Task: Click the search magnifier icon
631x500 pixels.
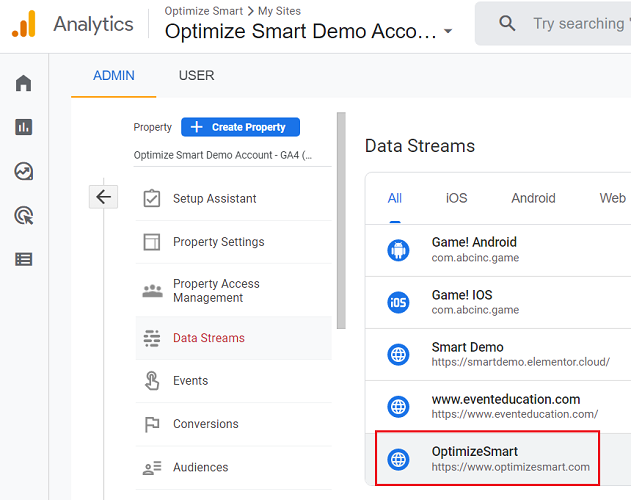Action: coord(507,23)
